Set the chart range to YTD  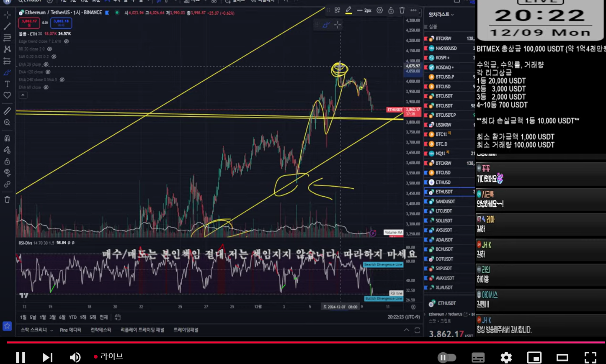point(72,317)
